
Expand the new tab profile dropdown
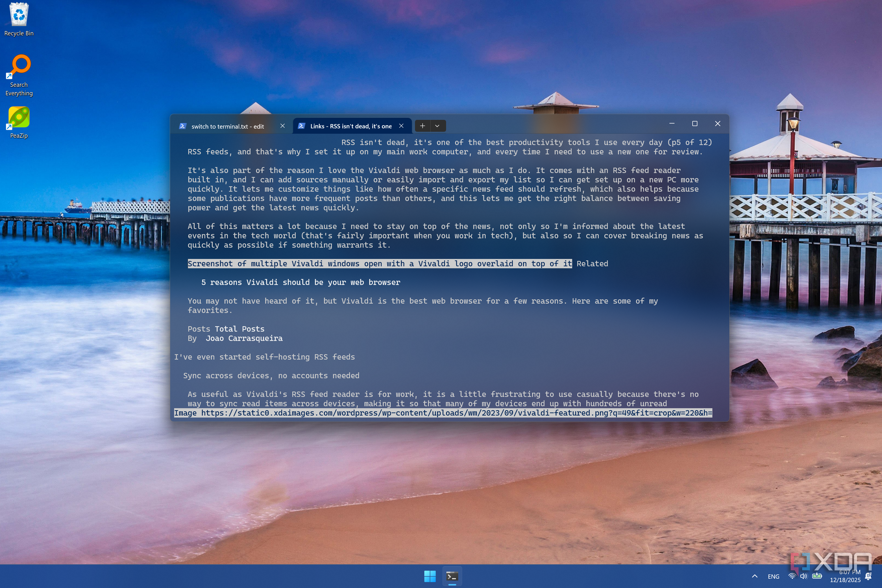coord(437,126)
